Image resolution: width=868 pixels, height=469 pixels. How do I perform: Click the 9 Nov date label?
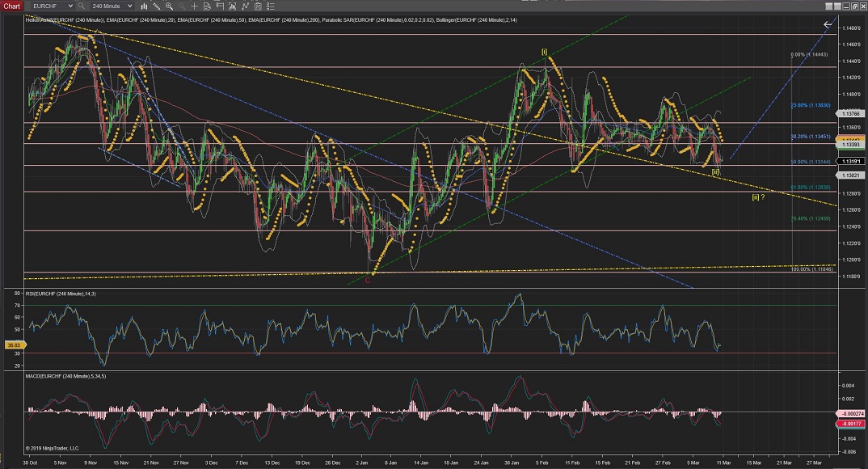(91, 463)
